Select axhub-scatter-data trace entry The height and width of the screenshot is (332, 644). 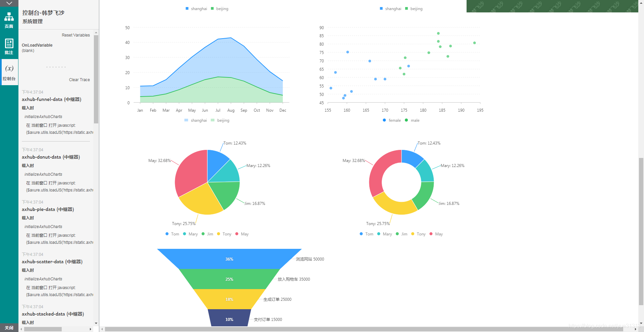coord(52,262)
